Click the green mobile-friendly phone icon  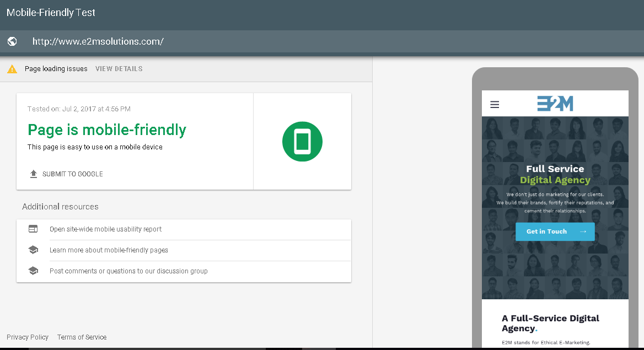[x=302, y=141]
